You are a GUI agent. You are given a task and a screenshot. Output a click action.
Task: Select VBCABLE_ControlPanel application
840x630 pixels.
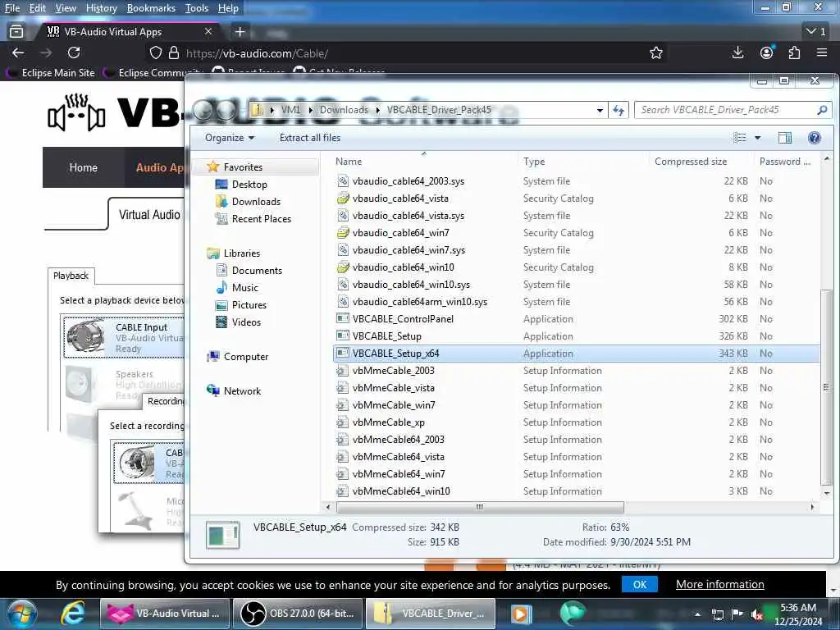tap(402, 319)
